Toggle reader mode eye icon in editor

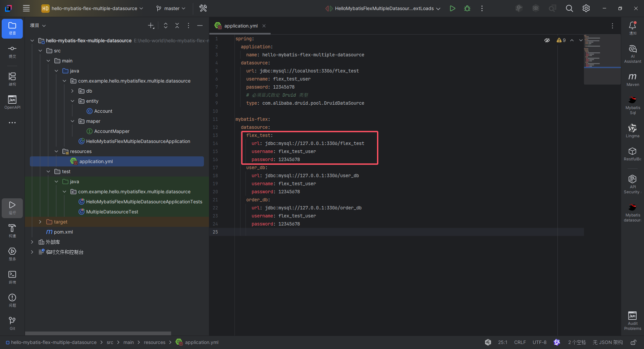click(547, 40)
